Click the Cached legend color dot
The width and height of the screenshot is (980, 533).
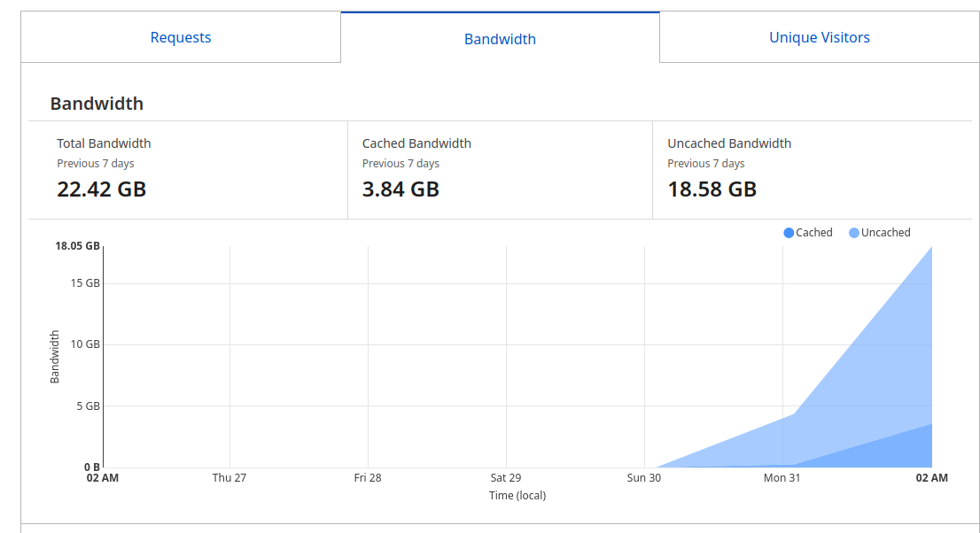click(x=789, y=233)
